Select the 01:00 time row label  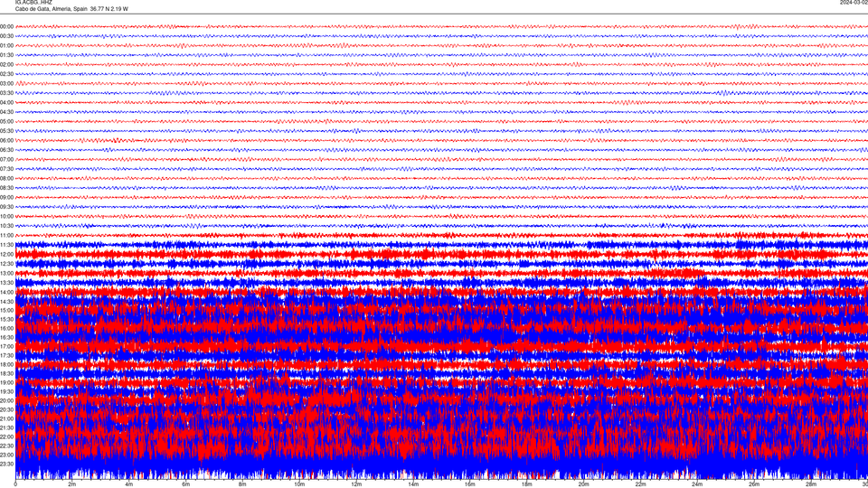[6, 45]
